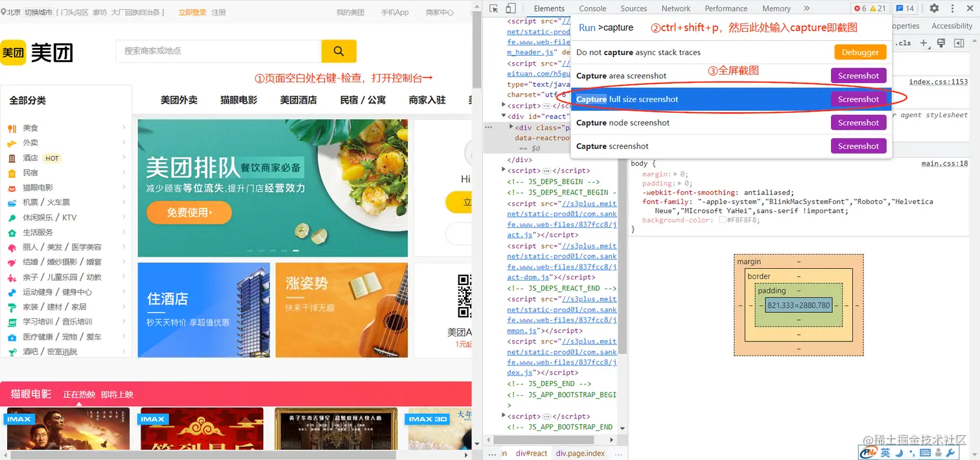The height and width of the screenshot is (460, 980).
Task: Expand the 生活服务 category chevron
Action: pyautogui.click(x=124, y=232)
